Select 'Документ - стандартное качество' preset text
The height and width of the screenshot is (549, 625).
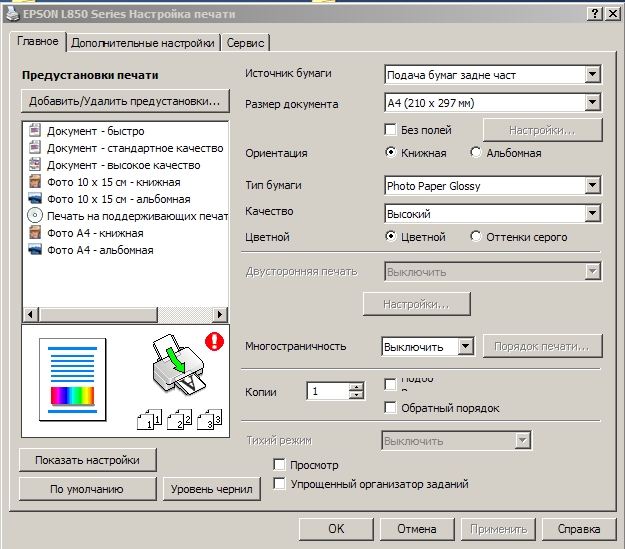click(135, 148)
